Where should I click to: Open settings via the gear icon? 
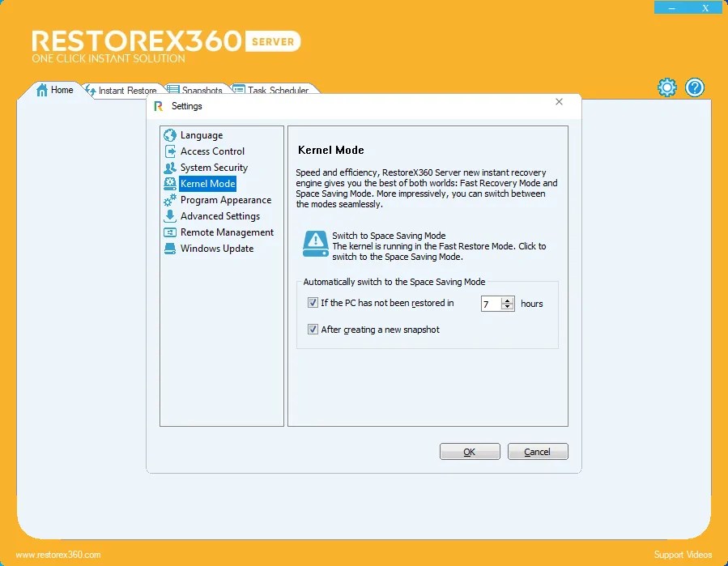pyautogui.click(x=666, y=87)
